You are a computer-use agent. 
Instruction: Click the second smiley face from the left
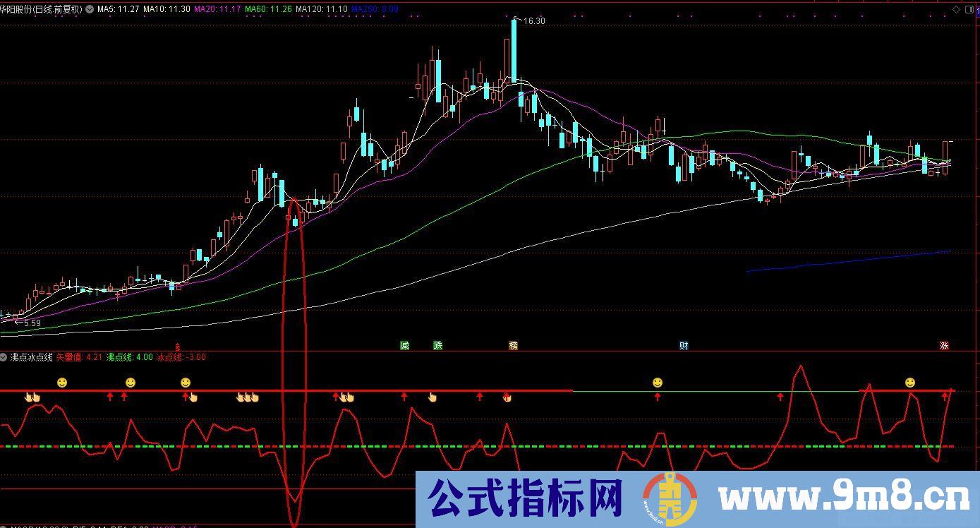click(131, 383)
